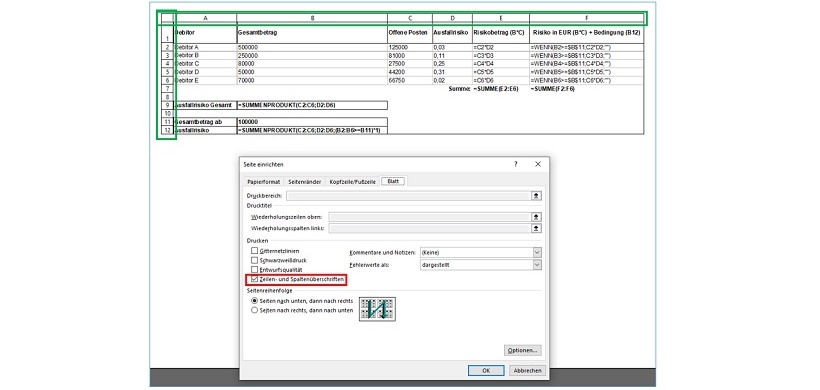Image resolution: width=820 pixels, height=390 pixels.
Task: Click into the Druckbereich input field
Action: coord(408,196)
